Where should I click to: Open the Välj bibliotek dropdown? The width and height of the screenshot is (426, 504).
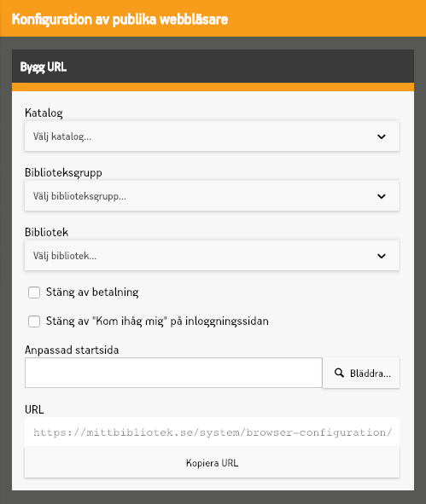tap(212, 256)
